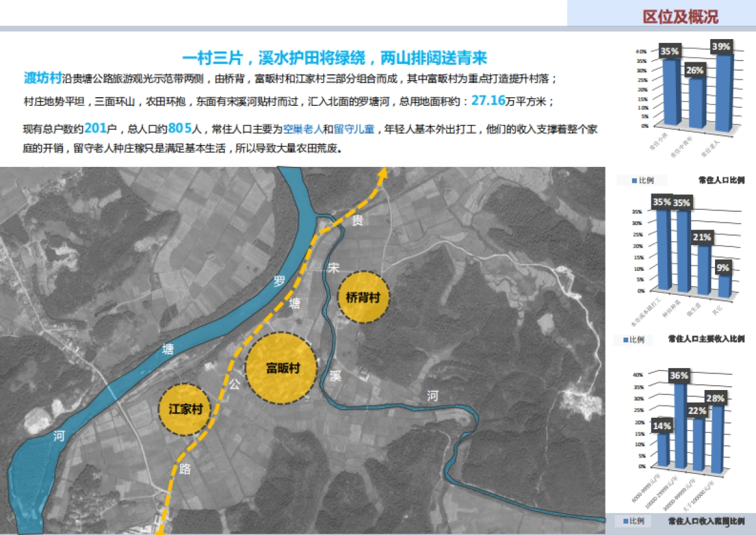756x535 pixels.
Task: Select the 江家村 circle marker on the map
Action: [185, 410]
